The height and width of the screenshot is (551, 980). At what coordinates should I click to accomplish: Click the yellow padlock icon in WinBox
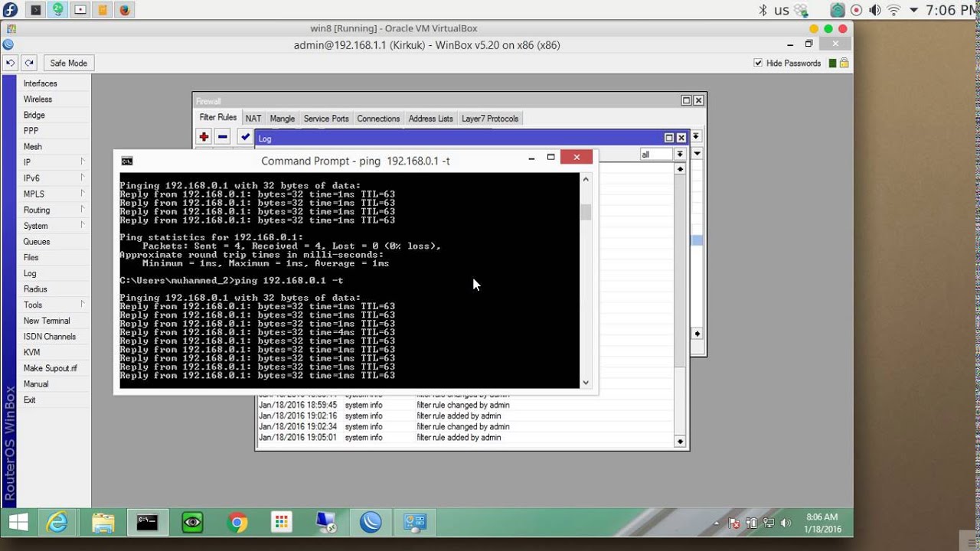point(843,64)
